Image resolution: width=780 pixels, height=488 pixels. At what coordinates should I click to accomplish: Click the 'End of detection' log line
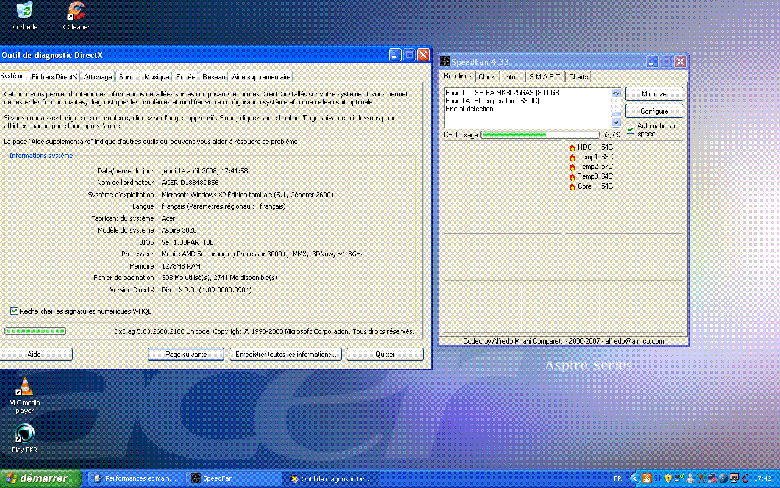click(470, 109)
